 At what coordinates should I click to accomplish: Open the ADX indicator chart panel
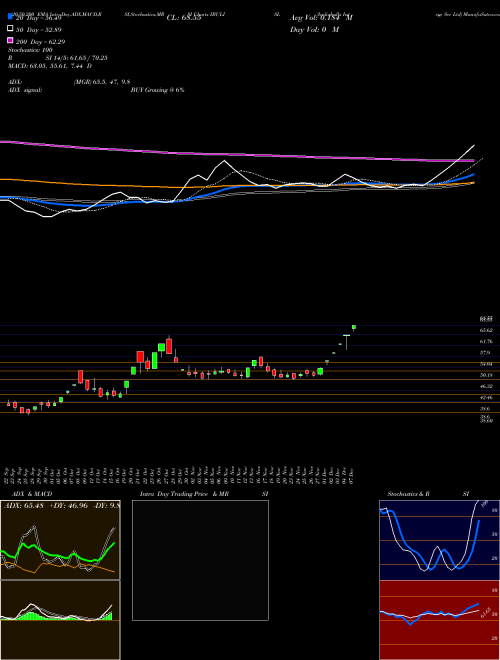tap(60, 540)
